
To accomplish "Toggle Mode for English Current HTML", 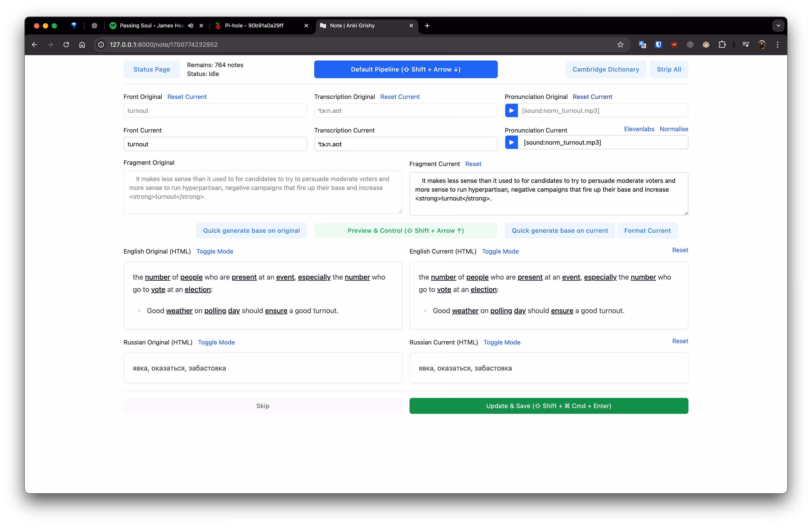I will [500, 251].
